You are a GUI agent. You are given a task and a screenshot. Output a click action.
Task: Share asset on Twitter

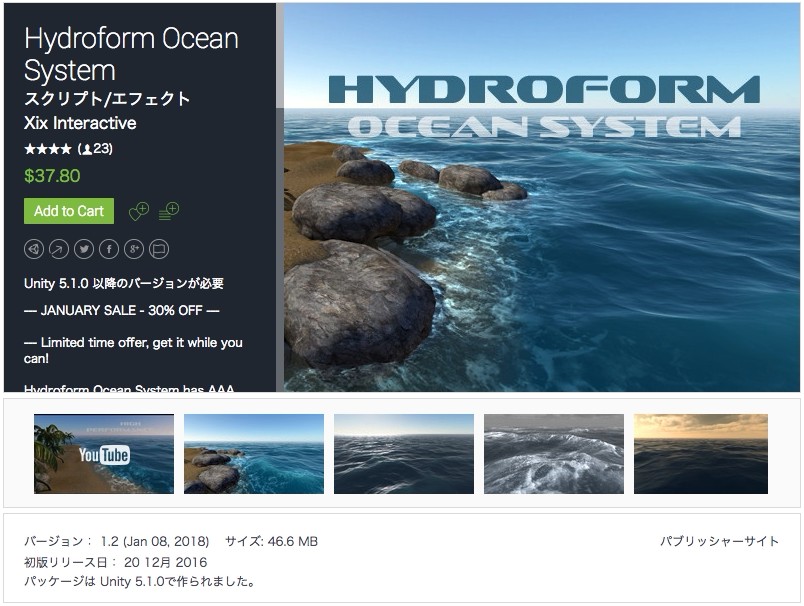(x=84, y=249)
